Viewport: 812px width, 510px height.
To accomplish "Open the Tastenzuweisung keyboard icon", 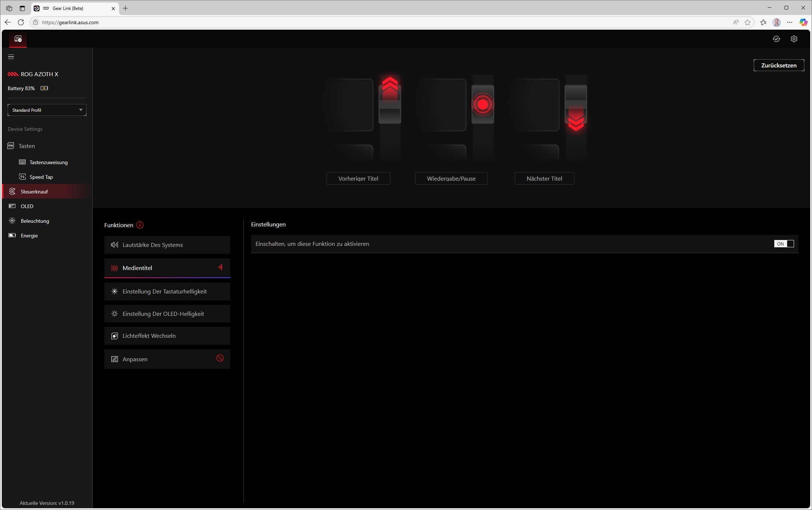I will click(x=22, y=162).
